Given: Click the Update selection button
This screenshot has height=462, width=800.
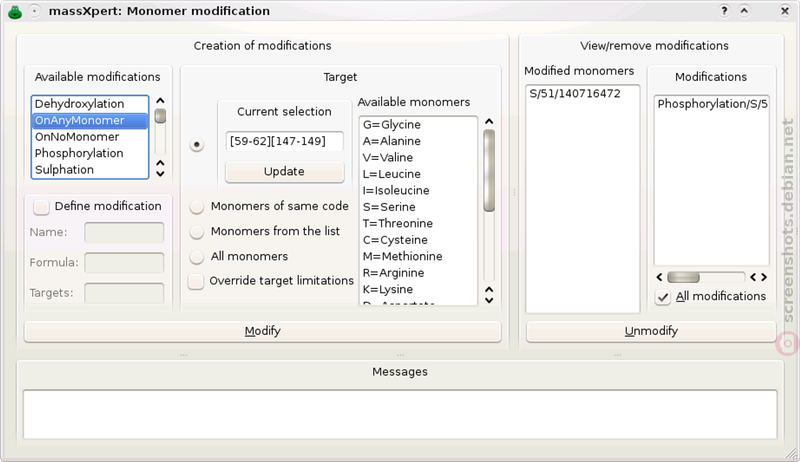Looking at the screenshot, I should pyautogui.click(x=284, y=172).
